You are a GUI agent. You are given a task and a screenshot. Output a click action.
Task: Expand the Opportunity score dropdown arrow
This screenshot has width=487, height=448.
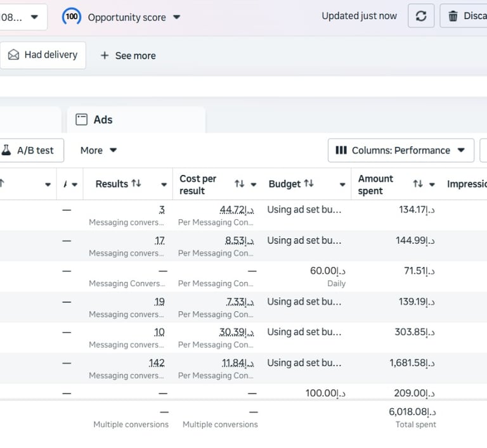[x=176, y=17]
